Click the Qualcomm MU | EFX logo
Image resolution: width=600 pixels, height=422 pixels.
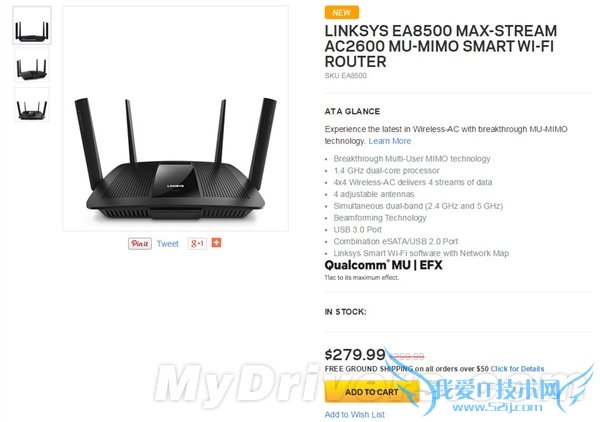tap(383, 265)
